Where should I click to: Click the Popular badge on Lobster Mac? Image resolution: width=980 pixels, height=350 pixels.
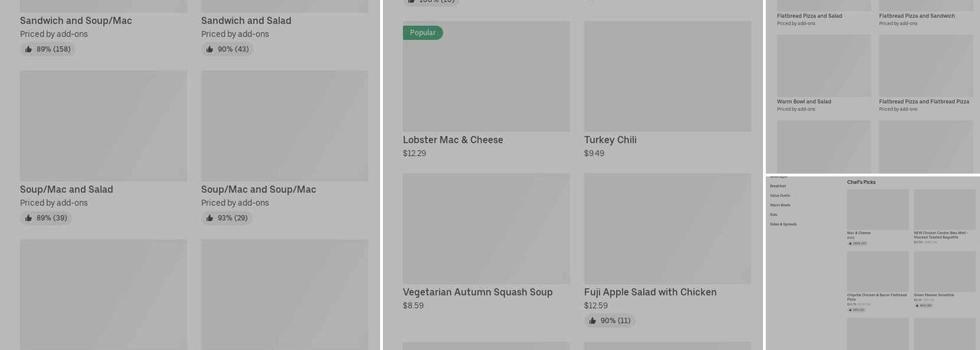(423, 33)
